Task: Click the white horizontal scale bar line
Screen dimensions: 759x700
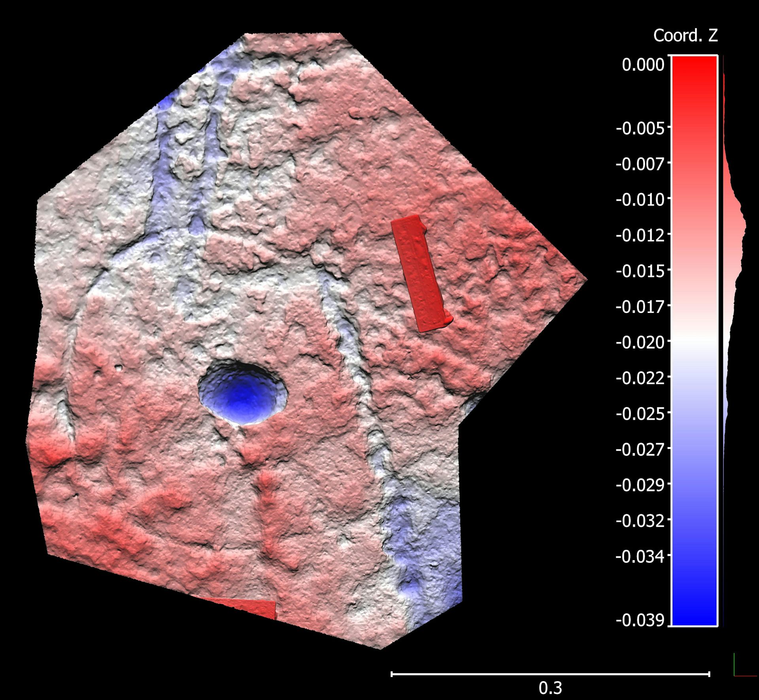Action: (551, 674)
